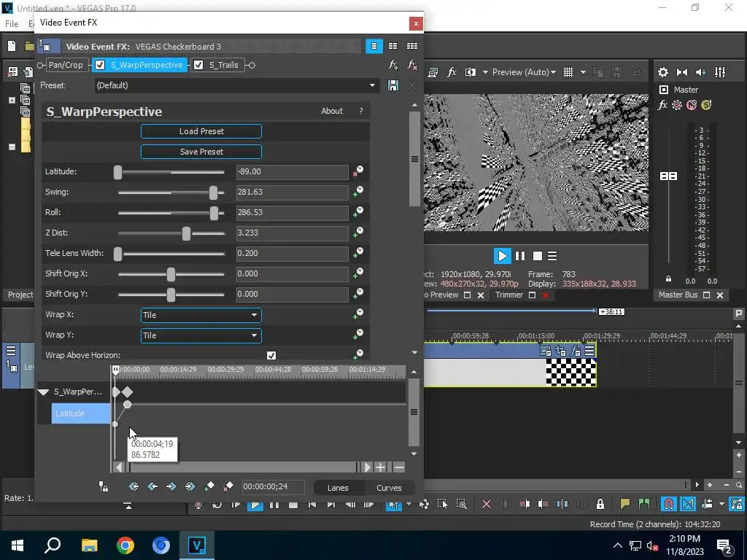Switch to two-column parameter layout icon
747x560 pixels.
click(392, 46)
